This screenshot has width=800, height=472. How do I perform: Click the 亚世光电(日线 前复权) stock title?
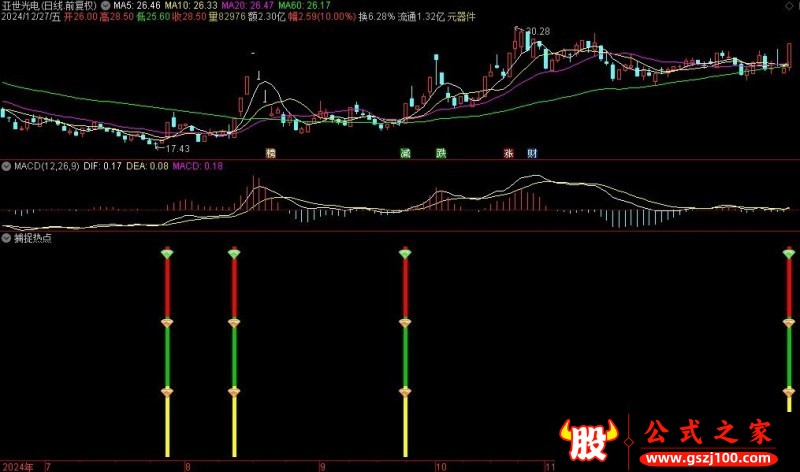[x=49, y=6]
